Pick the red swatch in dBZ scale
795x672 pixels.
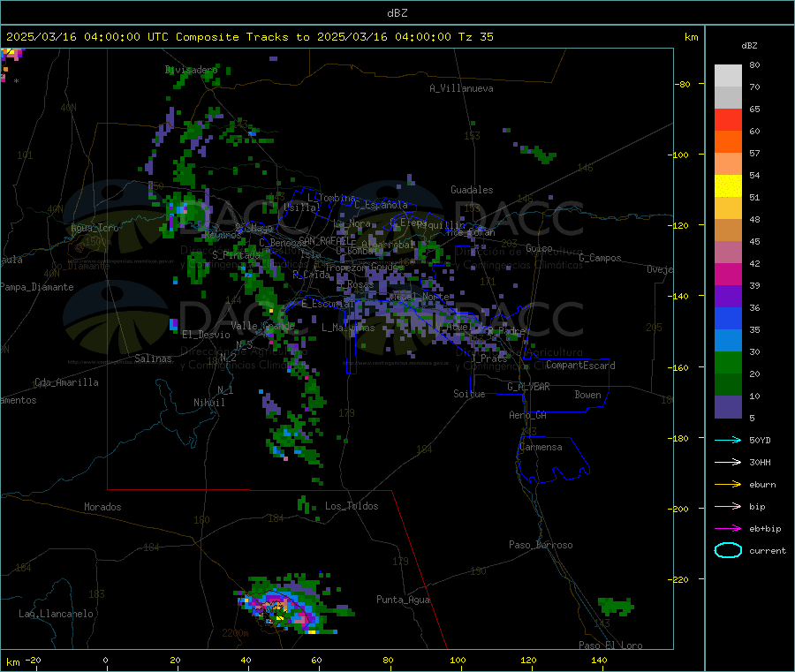[728, 119]
